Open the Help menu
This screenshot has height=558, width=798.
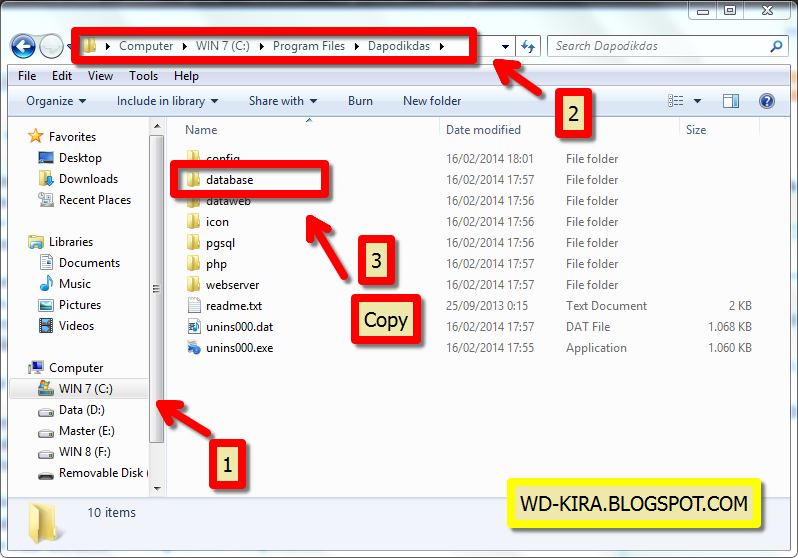186,76
